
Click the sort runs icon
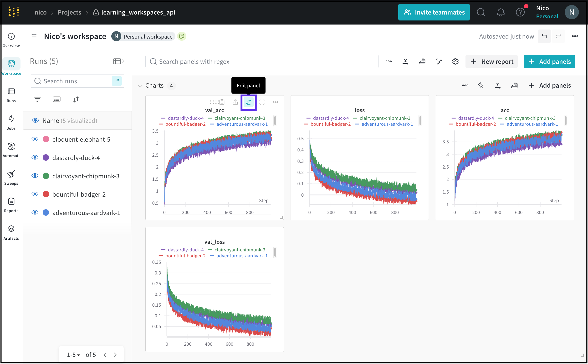76,99
